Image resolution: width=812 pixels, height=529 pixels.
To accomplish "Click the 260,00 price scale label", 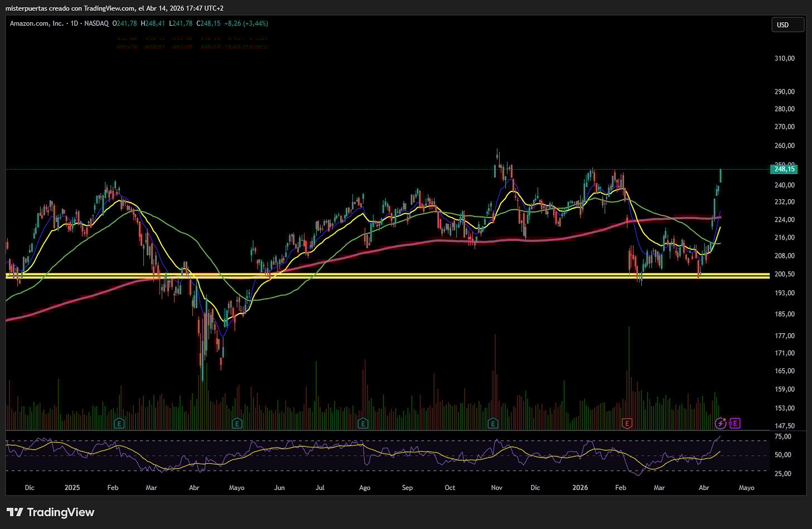I will pos(785,146).
